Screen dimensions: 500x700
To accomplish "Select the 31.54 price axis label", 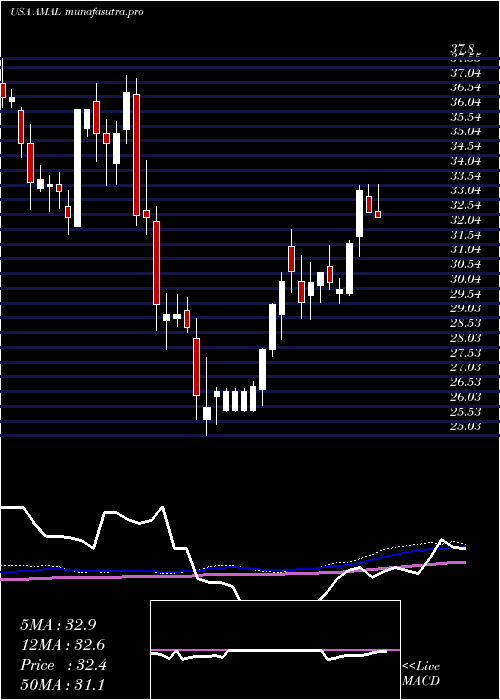I will (x=466, y=234).
